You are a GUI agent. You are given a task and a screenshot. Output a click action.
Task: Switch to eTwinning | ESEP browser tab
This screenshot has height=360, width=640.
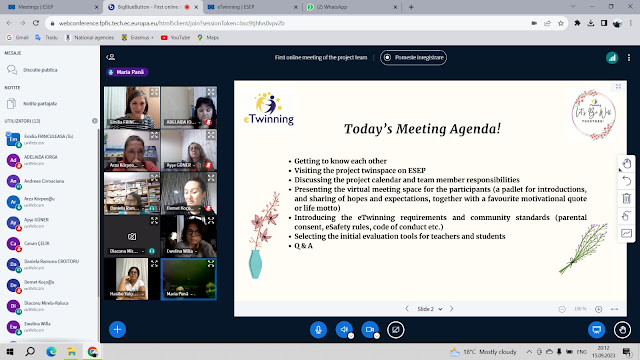253,7
